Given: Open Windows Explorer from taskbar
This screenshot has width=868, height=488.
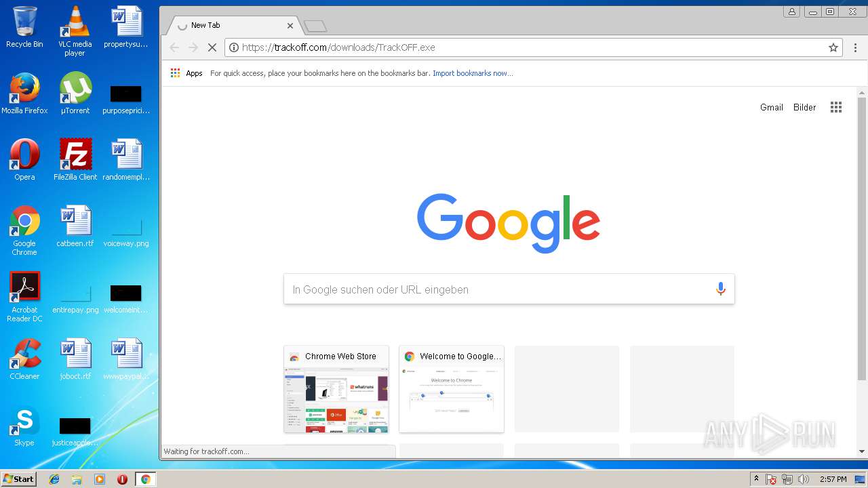Looking at the screenshot, I should (77, 479).
